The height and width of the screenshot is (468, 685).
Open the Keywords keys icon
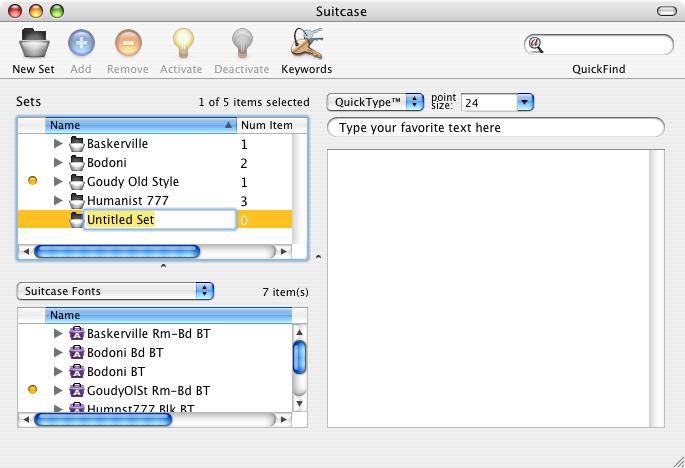point(307,43)
